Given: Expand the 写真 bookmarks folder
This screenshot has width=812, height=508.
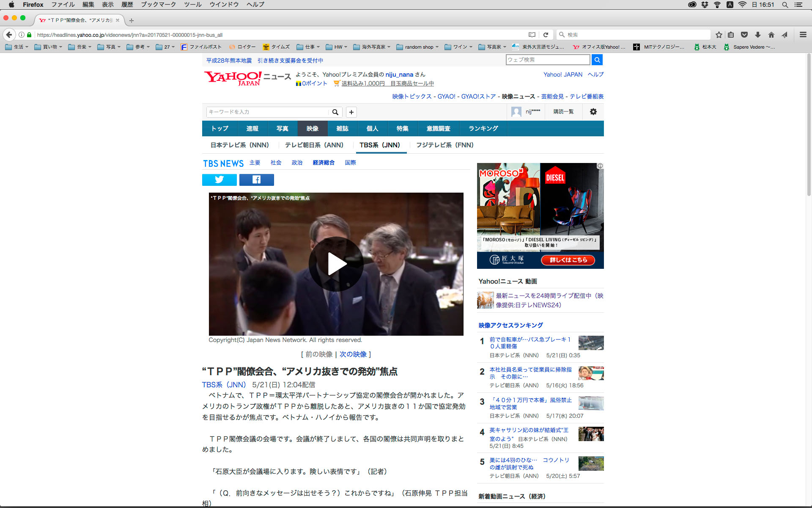Looking at the screenshot, I should pyautogui.click(x=109, y=47).
